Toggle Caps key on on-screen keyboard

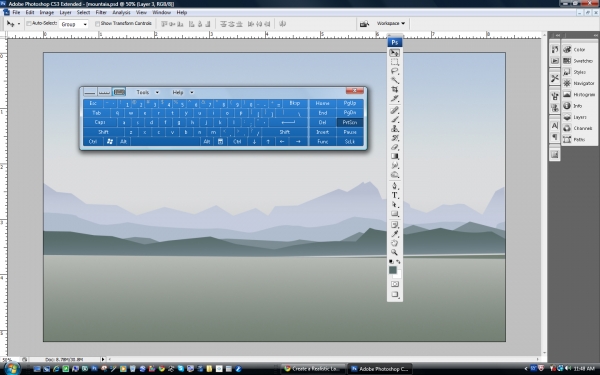point(100,122)
